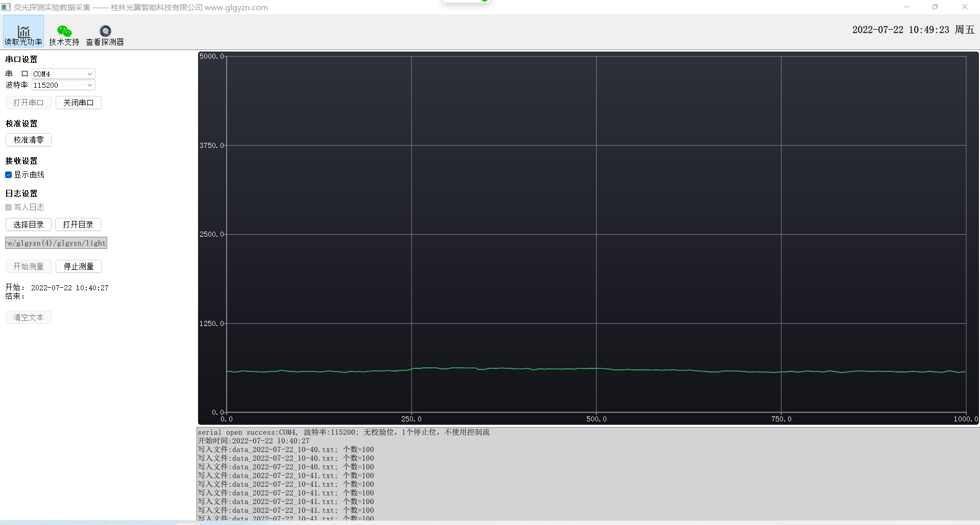The height and width of the screenshot is (525, 980).
Task: Open 技术支持 WeChat support icon
Action: (64, 32)
